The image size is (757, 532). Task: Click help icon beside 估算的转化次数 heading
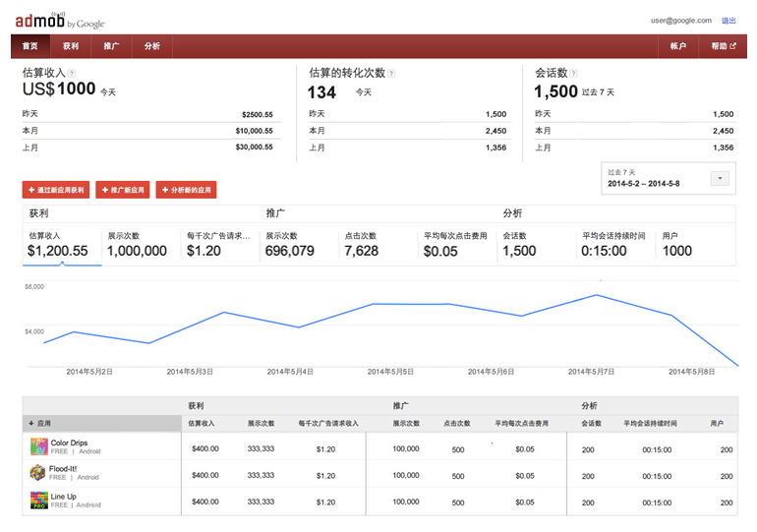point(391,74)
